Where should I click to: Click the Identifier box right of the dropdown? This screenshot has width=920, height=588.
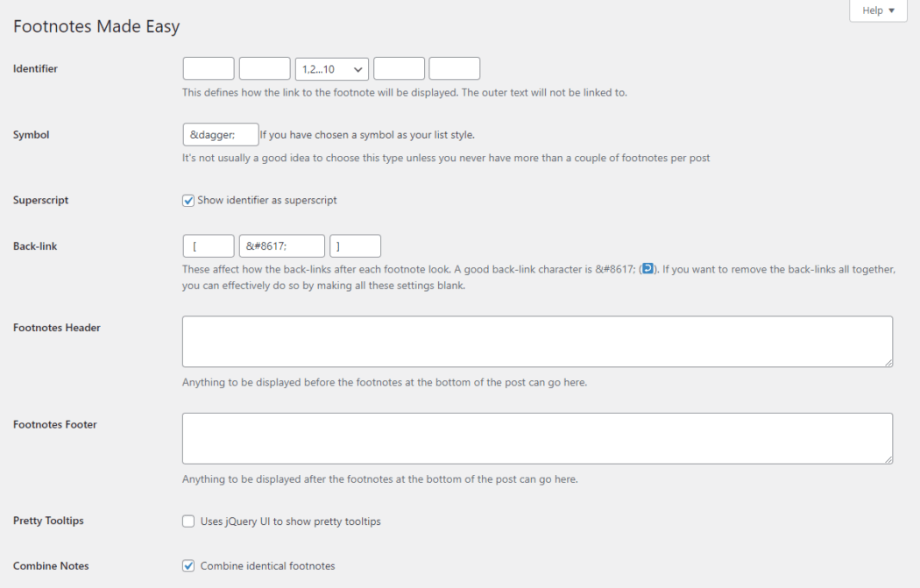(399, 67)
